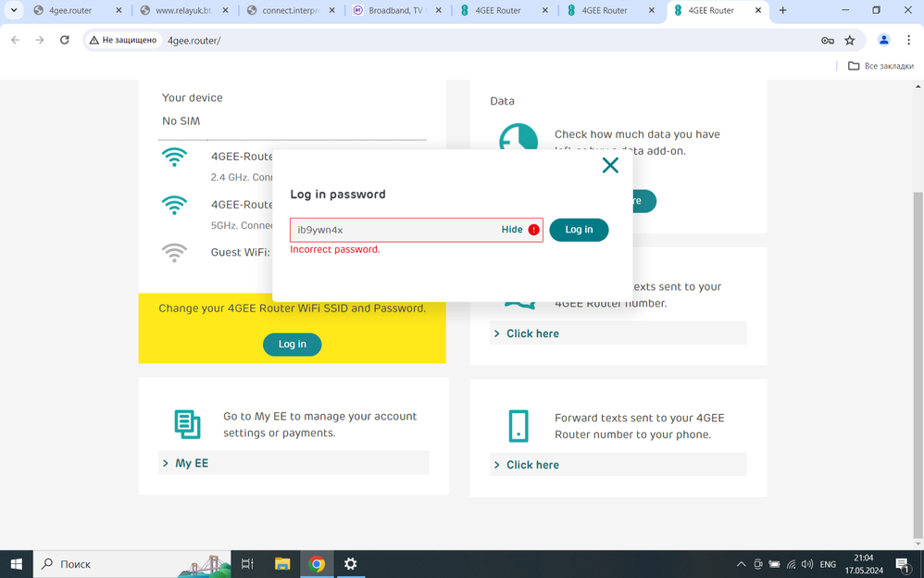Open a new browser tab
Screen dimensions: 924x578
click(782, 10)
